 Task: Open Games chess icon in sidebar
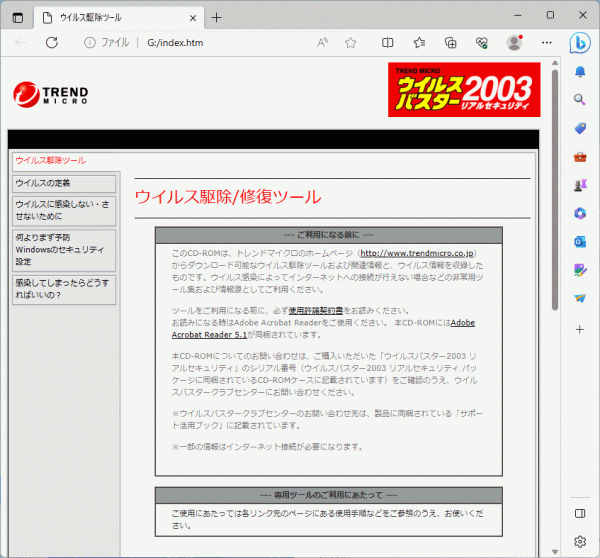[580, 185]
